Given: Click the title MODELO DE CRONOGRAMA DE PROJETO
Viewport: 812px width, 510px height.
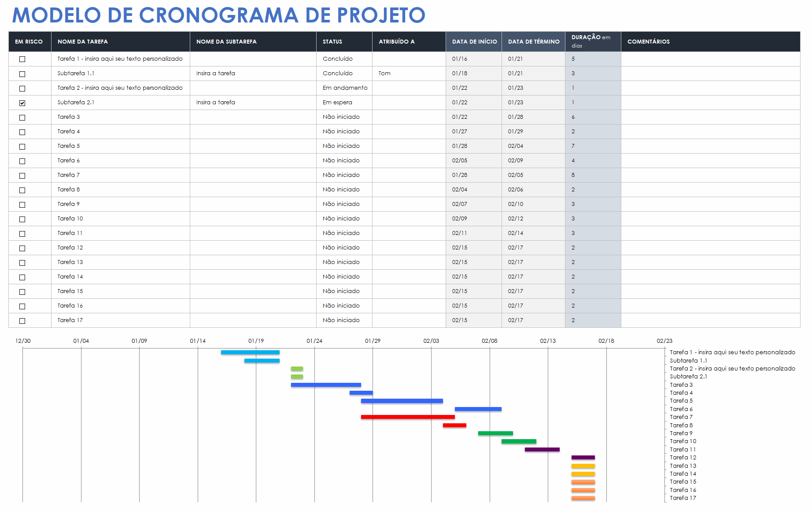Looking at the screenshot, I should coord(219,15).
